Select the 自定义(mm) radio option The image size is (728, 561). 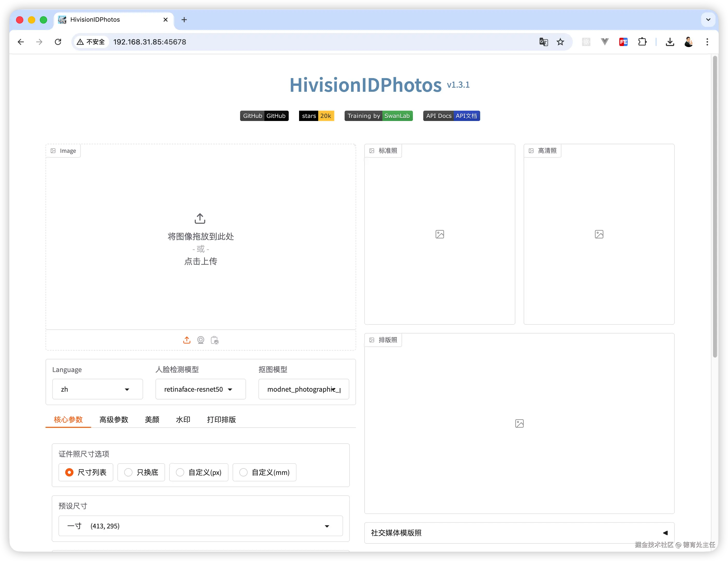pos(264,472)
